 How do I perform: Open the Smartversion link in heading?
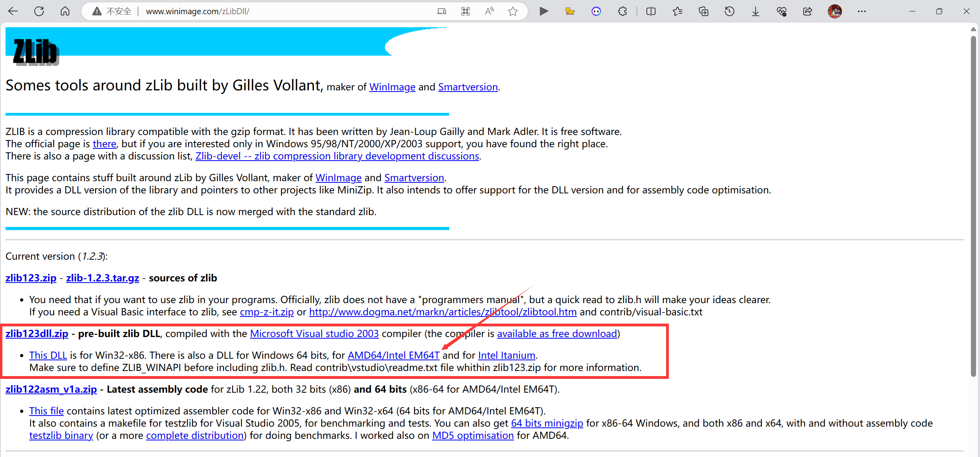click(468, 87)
